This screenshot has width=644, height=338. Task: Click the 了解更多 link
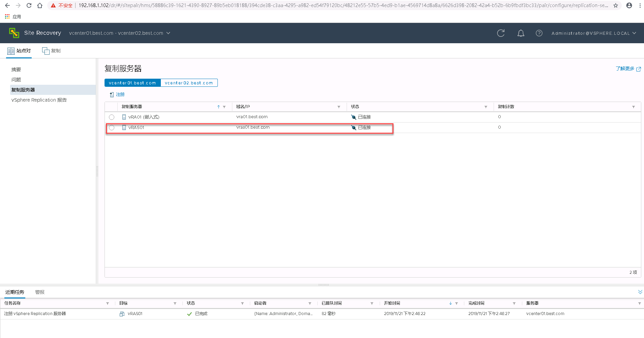click(x=625, y=69)
